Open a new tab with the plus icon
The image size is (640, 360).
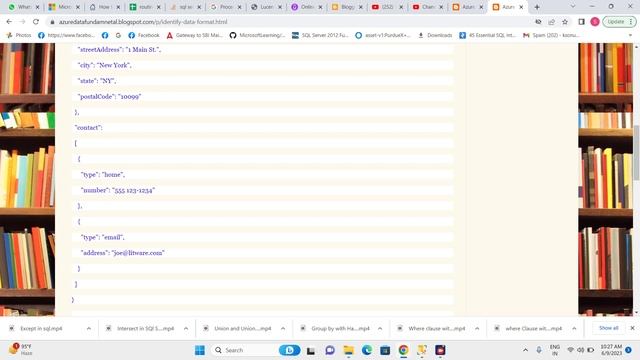coord(537,7)
